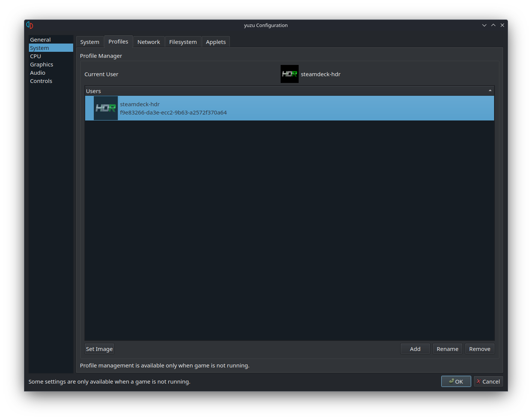
Task: Cancel the configuration dialog
Action: pyautogui.click(x=488, y=381)
